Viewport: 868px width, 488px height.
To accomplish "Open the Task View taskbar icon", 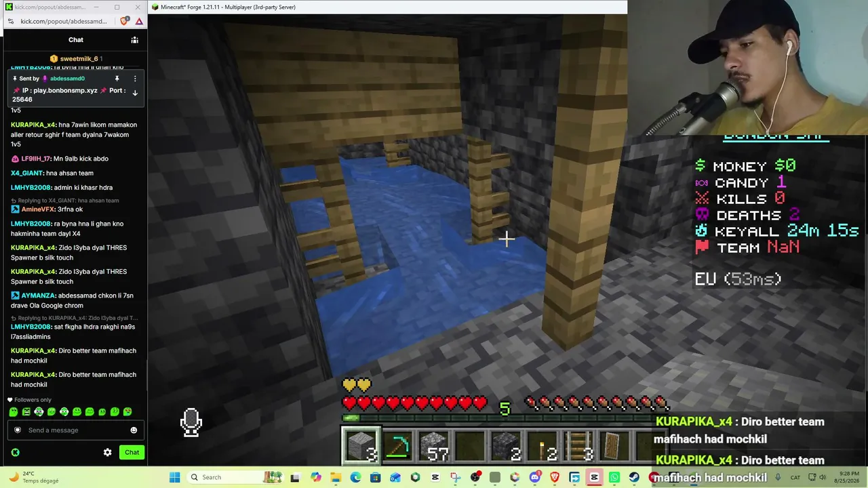I will pyautogui.click(x=295, y=477).
